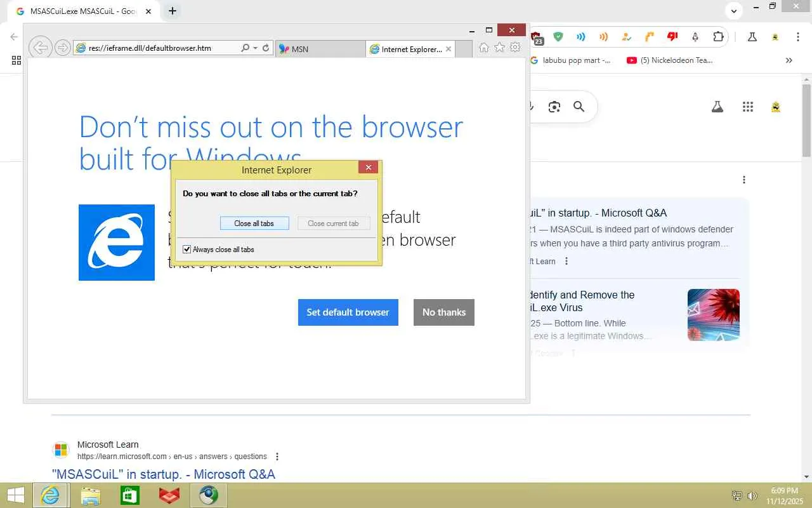Expand hidden bookmarks chevron

point(789,60)
